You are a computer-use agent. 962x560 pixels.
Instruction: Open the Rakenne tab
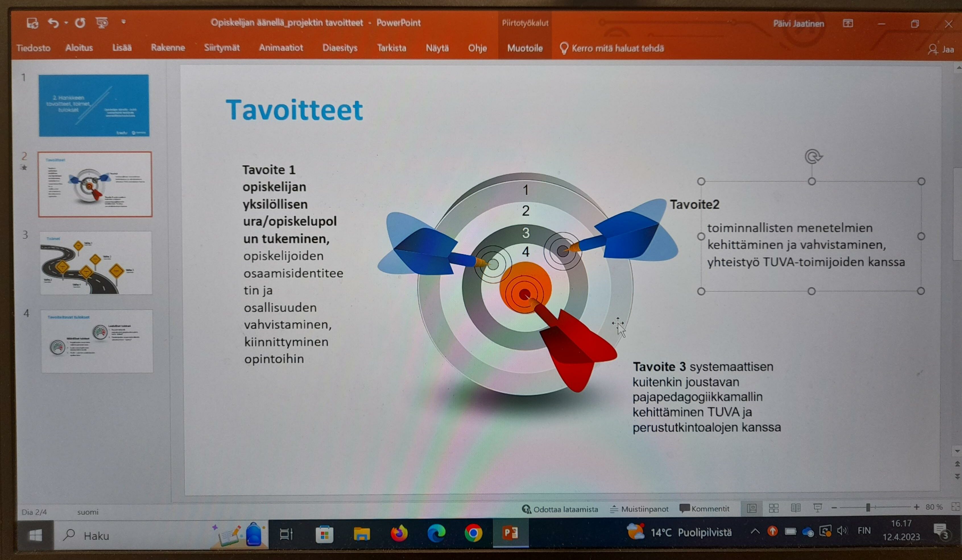(x=167, y=48)
